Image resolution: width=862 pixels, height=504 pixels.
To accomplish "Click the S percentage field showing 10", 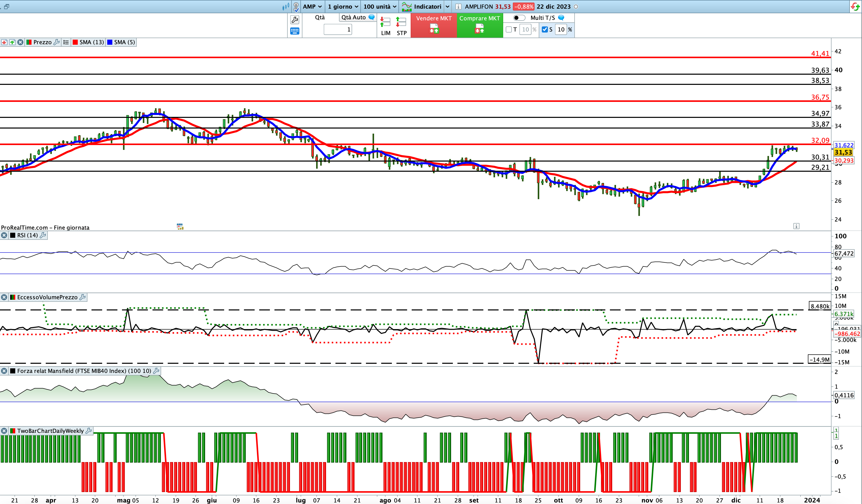I will coord(561,29).
